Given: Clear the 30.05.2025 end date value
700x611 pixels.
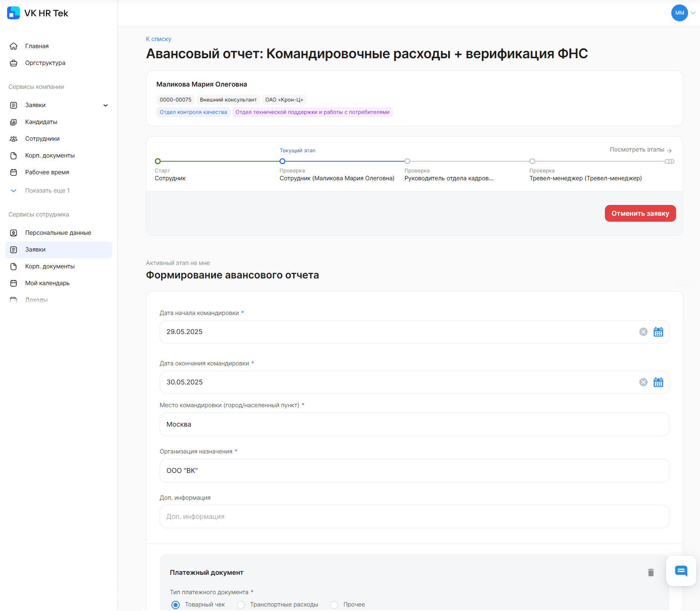Looking at the screenshot, I should (643, 382).
